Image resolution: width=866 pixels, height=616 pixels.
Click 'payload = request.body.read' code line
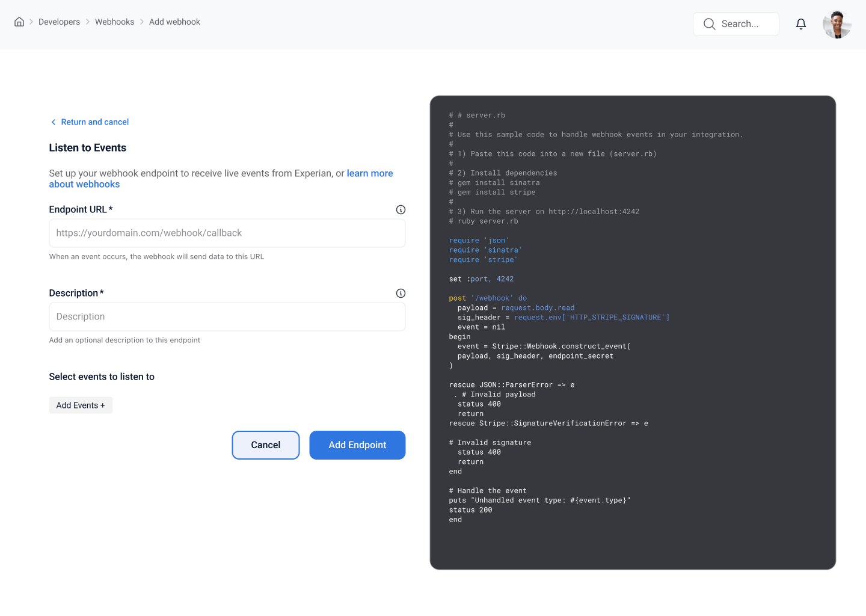coord(516,308)
